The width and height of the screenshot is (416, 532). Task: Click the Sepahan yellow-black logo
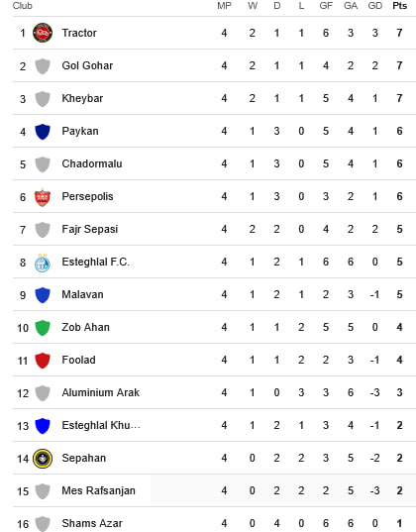click(43, 459)
